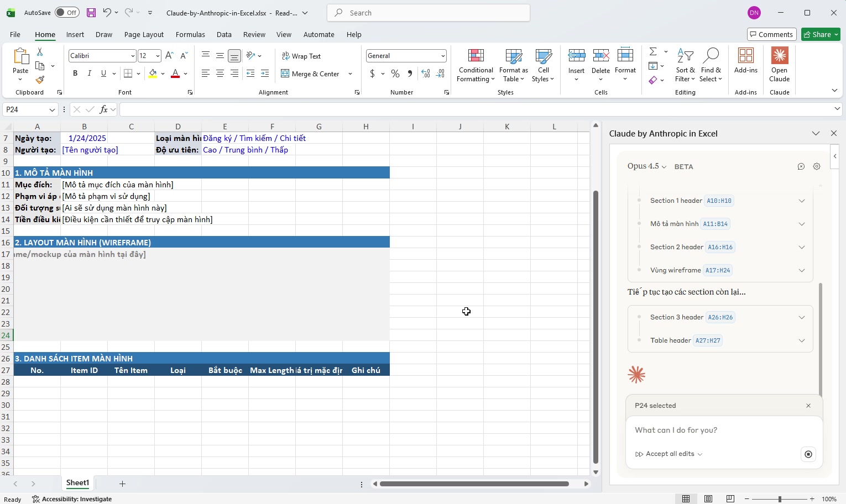Viewport: 846px width, 504px height.
Task: Click the Cut scissors icon
Action: pyautogui.click(x=40, y=52)
